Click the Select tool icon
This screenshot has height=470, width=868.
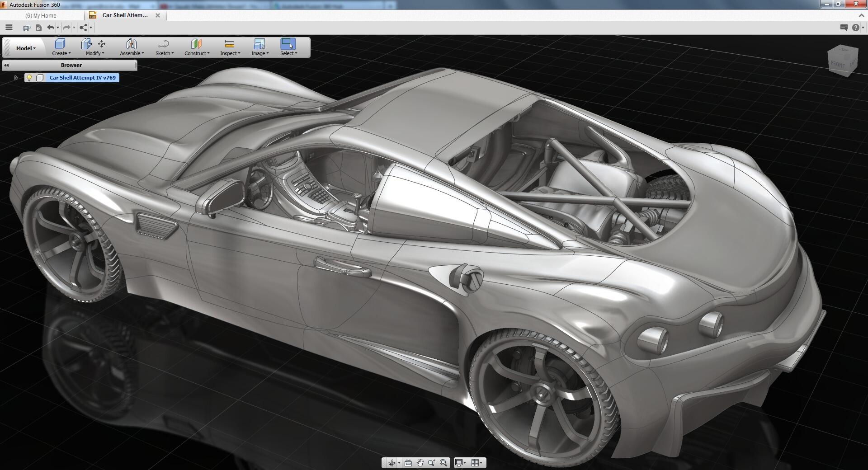[288, 44]
